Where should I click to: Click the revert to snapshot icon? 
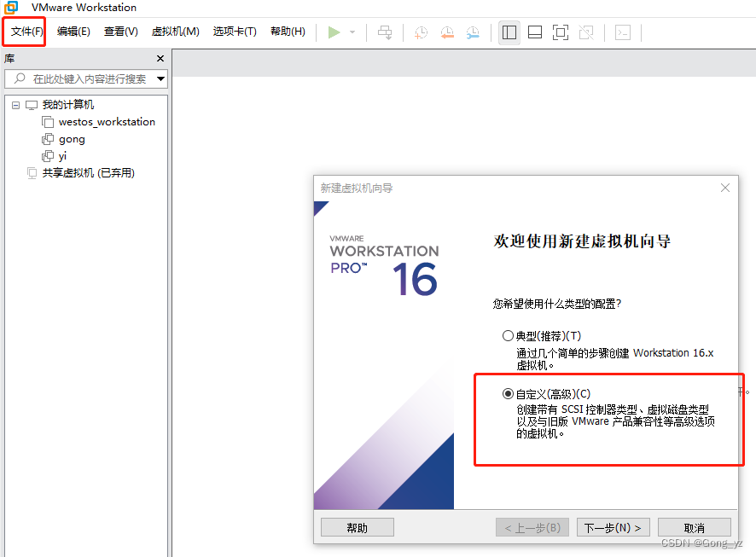[x=447, y=32]
